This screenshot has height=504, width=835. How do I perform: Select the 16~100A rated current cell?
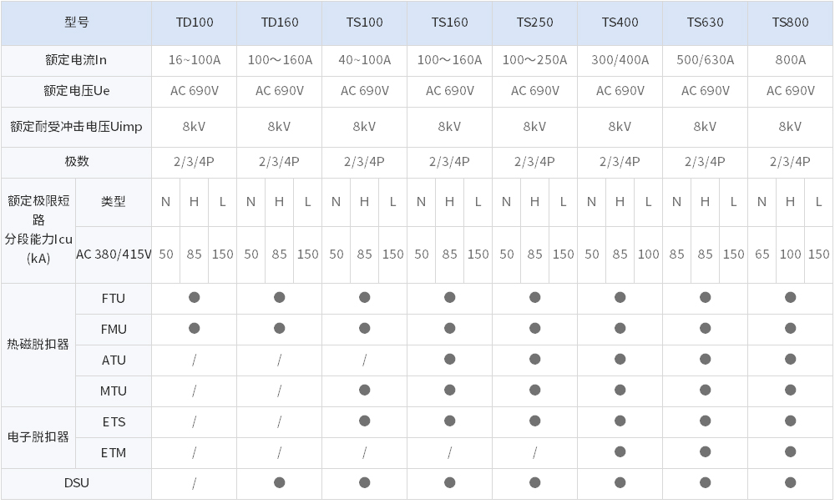coord(195,60)
